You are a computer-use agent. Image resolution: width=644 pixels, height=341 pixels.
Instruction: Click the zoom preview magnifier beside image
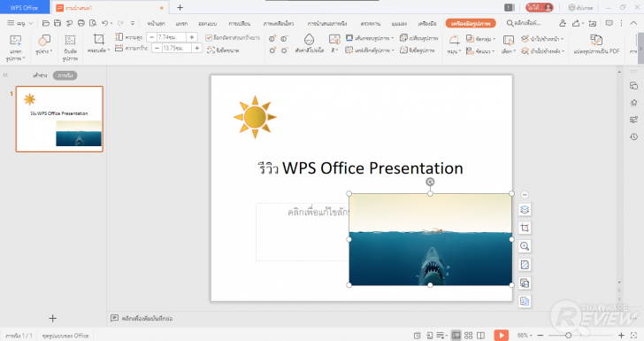click(x=525, y=246)
